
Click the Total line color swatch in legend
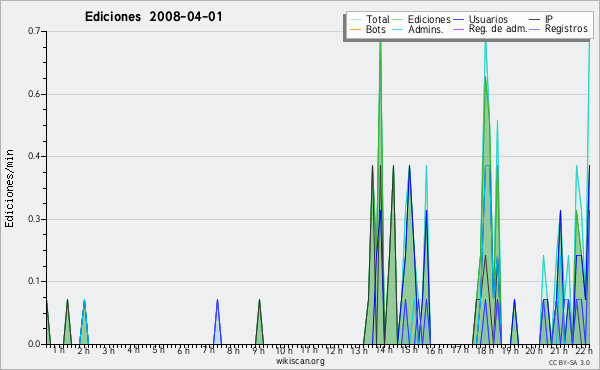[355, 20]
